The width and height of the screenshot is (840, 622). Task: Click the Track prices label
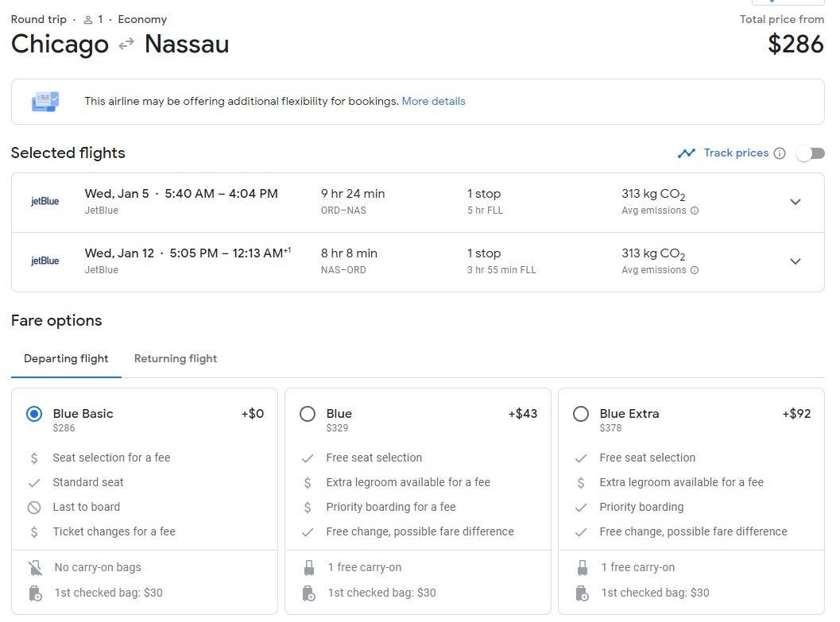click(x=736, y=153)
